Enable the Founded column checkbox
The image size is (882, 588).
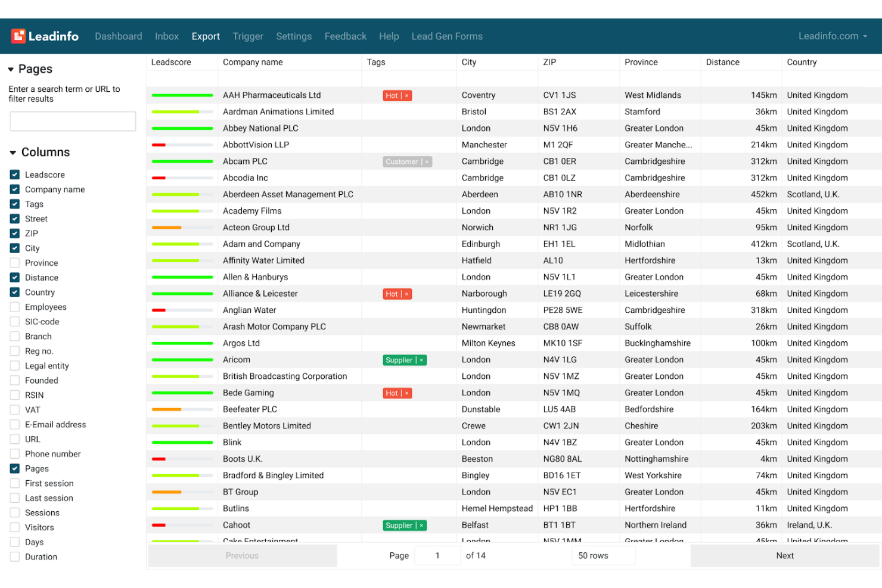15,380
